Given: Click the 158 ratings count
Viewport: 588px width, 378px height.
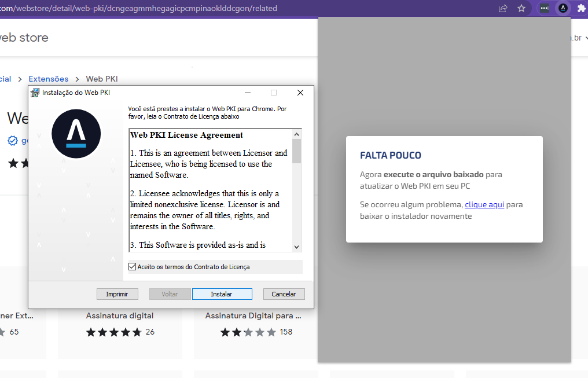Looking at the screenshot, I should (286, 332).
